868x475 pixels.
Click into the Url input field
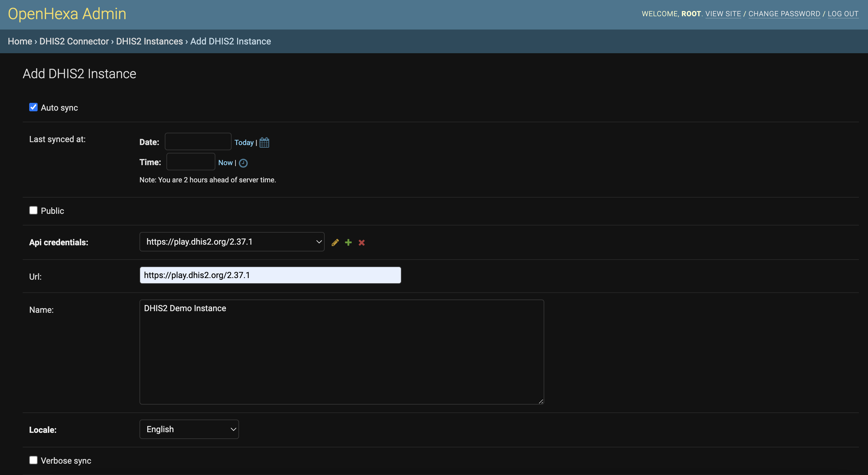point(270,275)
